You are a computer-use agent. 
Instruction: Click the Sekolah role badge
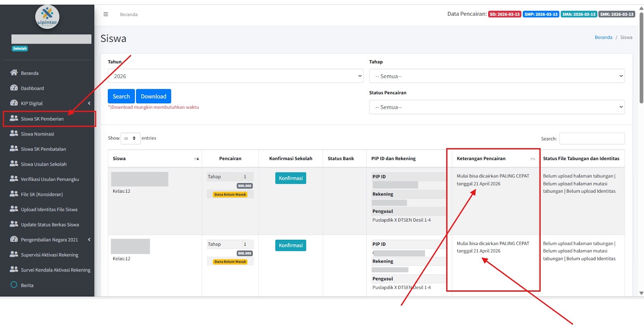tap(20, 49)
